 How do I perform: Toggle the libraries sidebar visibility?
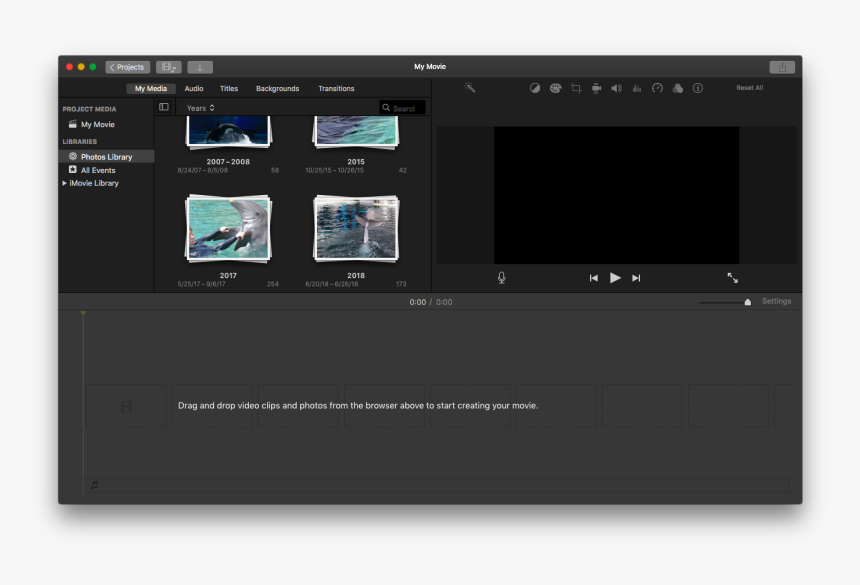pos(164,107)
